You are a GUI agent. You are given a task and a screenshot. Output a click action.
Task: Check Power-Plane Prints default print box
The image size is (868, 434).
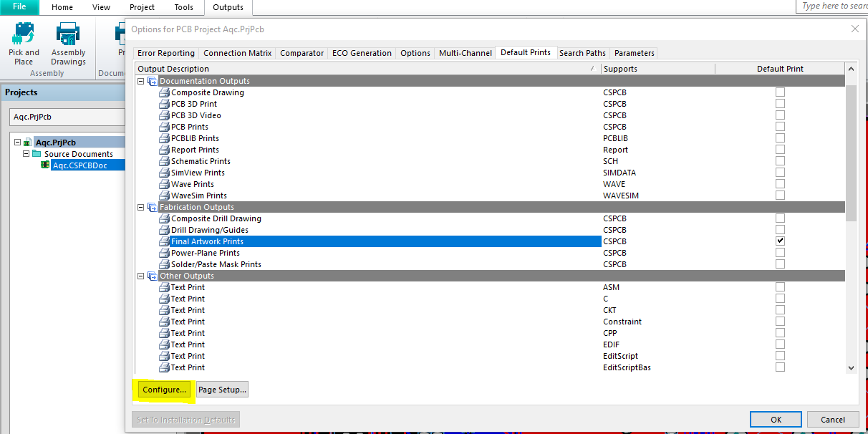coord(780,253)
